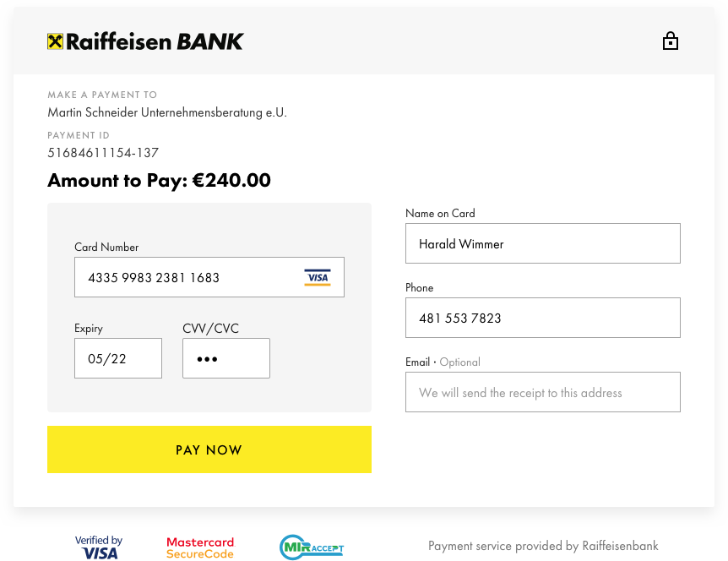The width and height of the screenshot is (728, 561).
Task: Click the Payment ID number text
Action: 103,153
